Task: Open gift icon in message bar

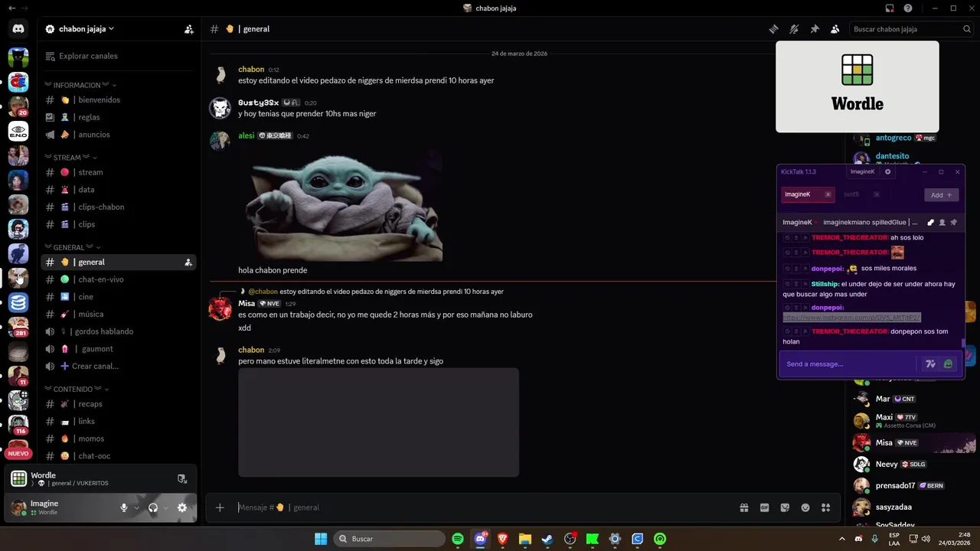Action: point(743,507)
